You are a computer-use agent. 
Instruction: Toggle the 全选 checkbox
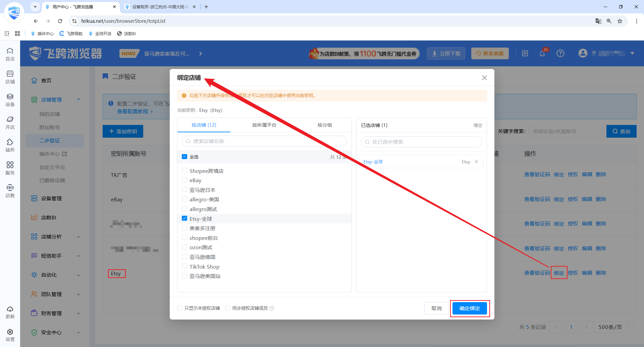184,157
